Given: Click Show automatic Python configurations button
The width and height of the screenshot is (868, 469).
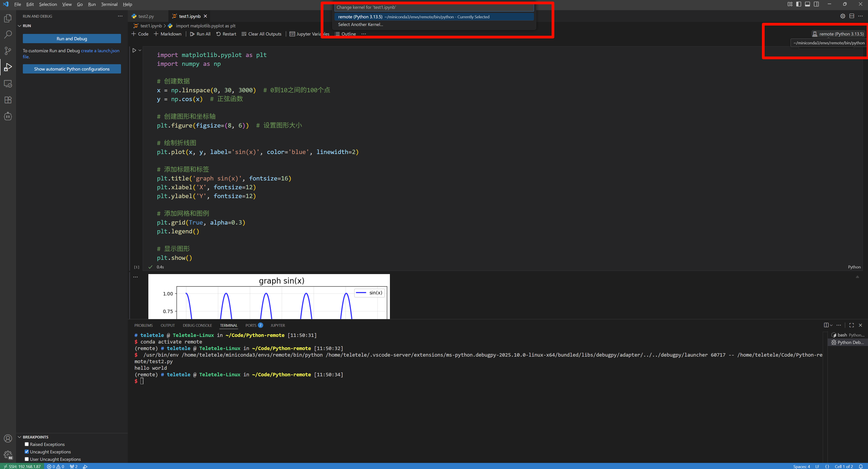Looking at the screenshot, I should pos(72,69).
